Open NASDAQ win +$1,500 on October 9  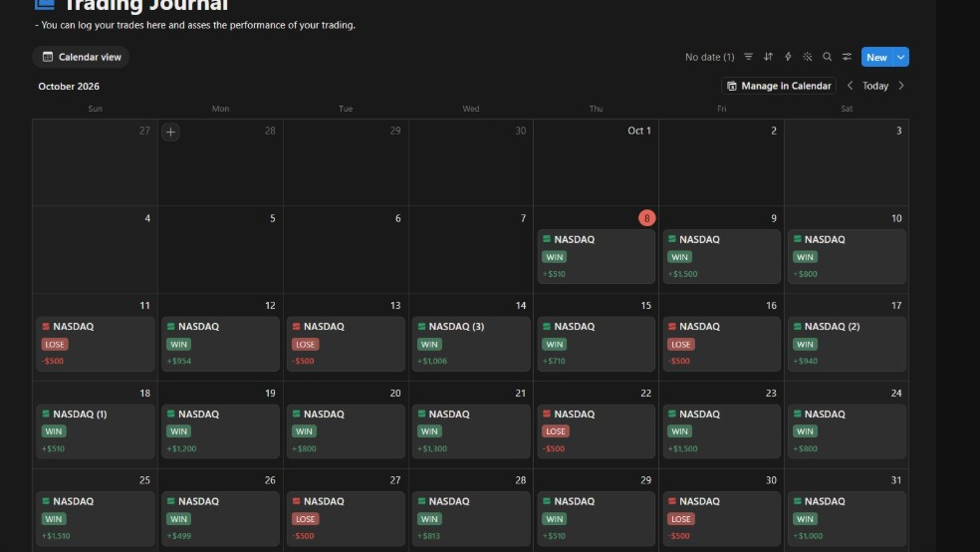pyautogui.click(x=721, y=256)
